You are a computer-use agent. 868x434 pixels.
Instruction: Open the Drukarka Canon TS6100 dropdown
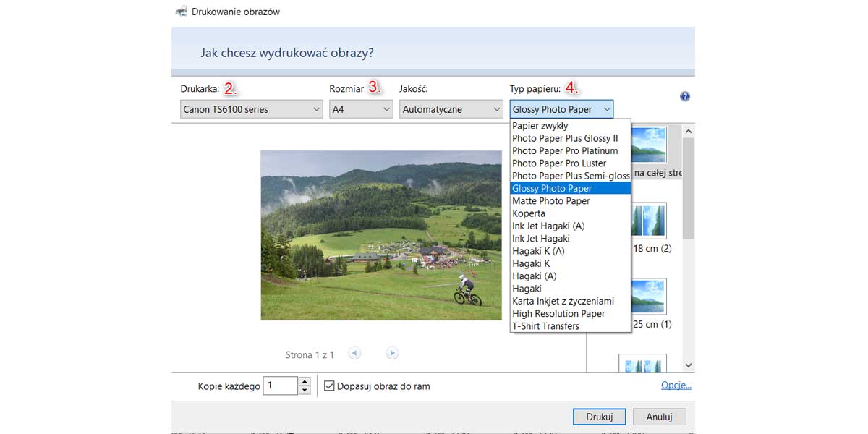pos(251,109)
